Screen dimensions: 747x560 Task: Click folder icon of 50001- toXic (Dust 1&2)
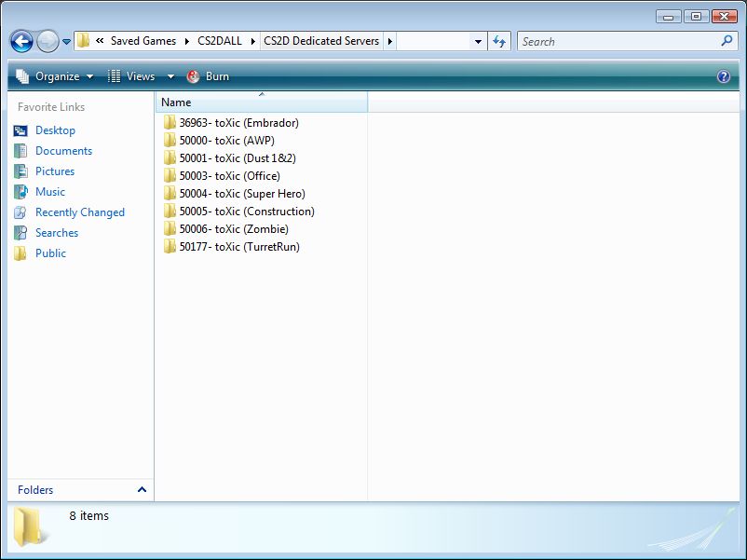coord(170,158)
